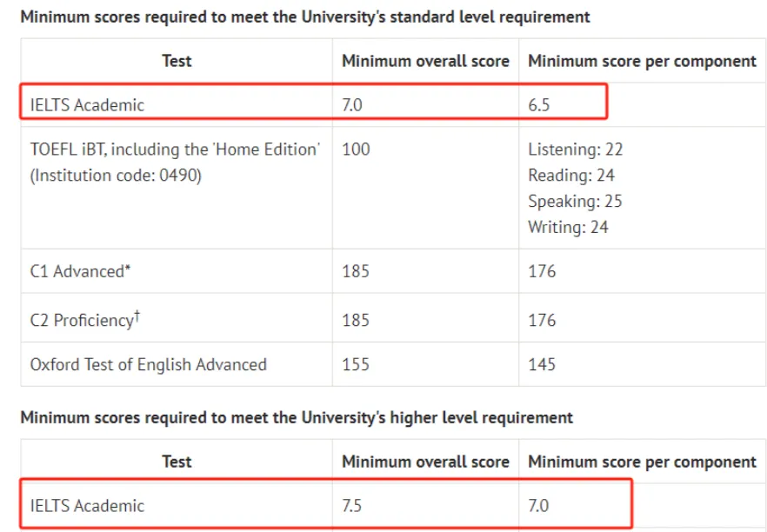
Task: Select the Oxford Test overall score 155
Action: [355, 364]
